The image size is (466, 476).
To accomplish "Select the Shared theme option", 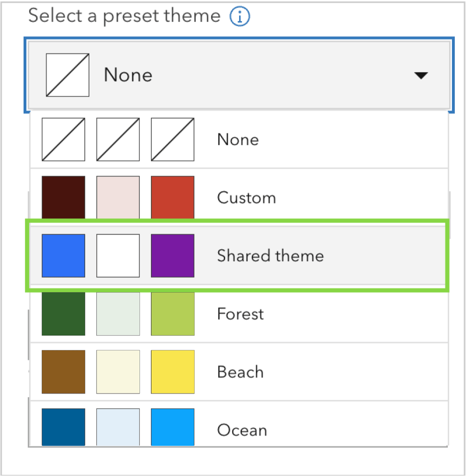I will tap(270, 256).
